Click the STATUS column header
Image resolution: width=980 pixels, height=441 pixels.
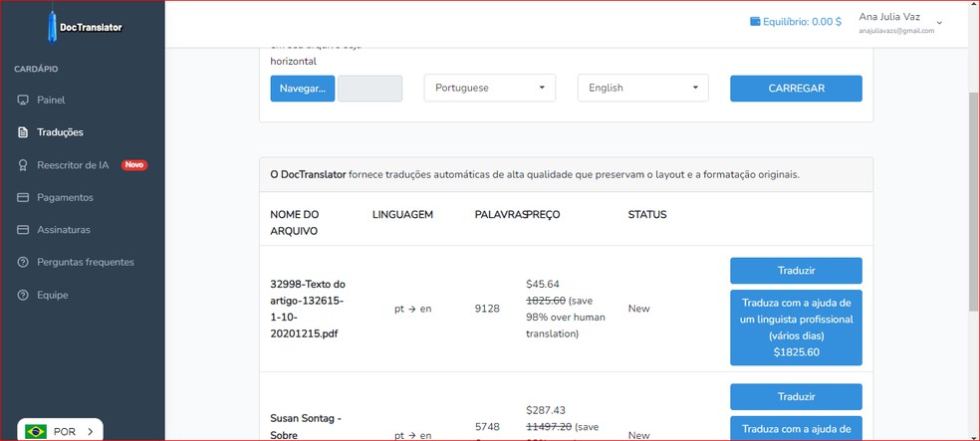pos(647,215)
